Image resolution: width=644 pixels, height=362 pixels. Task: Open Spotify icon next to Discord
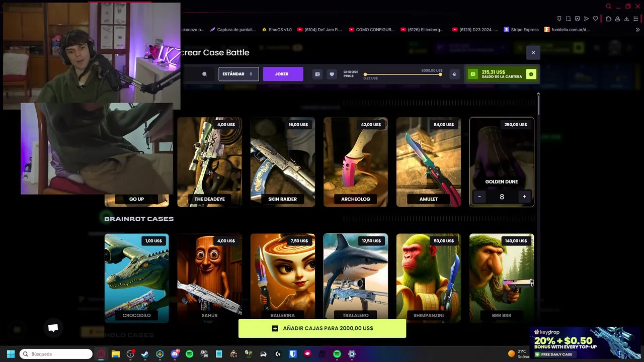(x=189, y=354)
